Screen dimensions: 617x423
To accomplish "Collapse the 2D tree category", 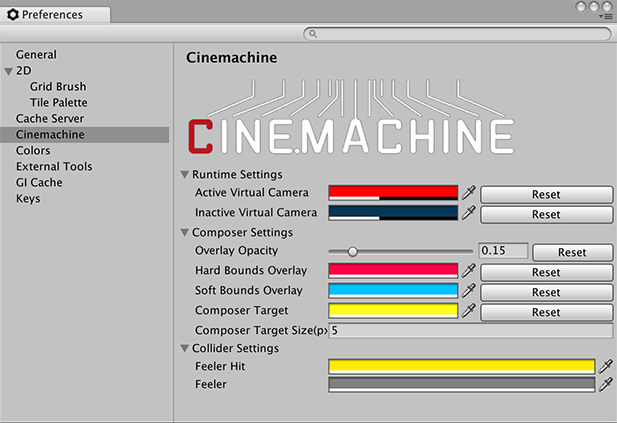I will pyautogui.click(x=9, y=71).
